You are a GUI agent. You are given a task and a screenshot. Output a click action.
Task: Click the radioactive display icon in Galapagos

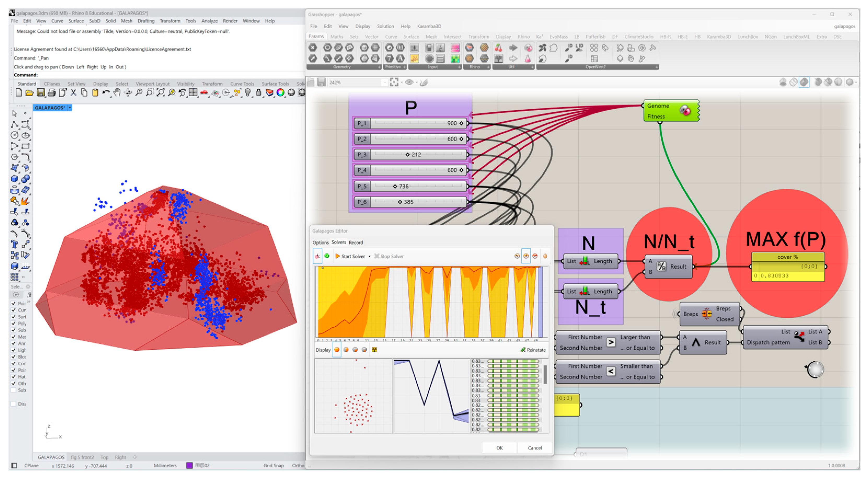tap(374, 350)
